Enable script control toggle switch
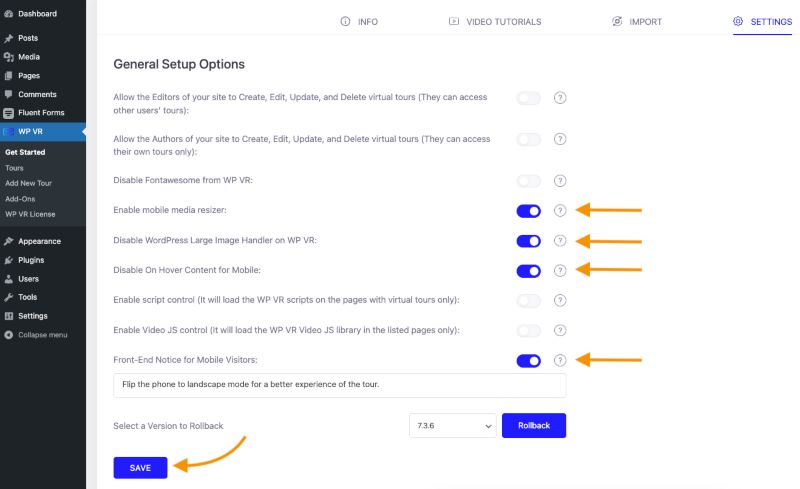 pos(529,301)
